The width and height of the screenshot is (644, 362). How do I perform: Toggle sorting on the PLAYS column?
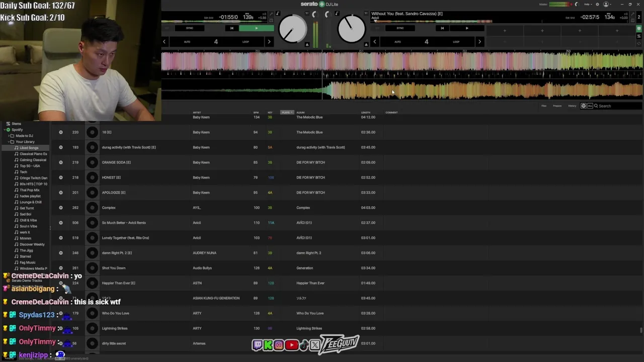click(287, 113)
